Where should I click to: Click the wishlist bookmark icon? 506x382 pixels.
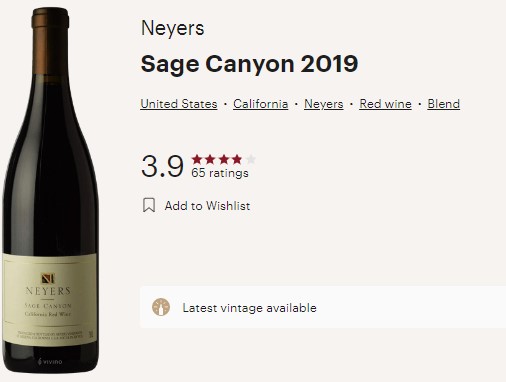pyautogui.click(x=149, y=205)
